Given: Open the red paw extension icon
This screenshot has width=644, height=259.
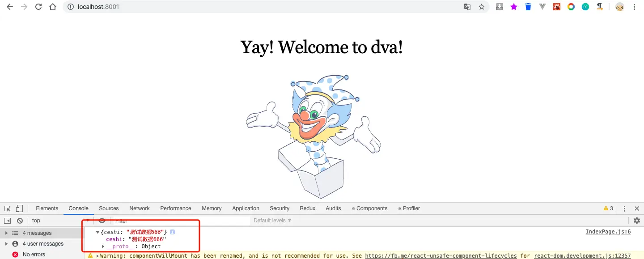Looking at the screenshot, I should (557, 7).
